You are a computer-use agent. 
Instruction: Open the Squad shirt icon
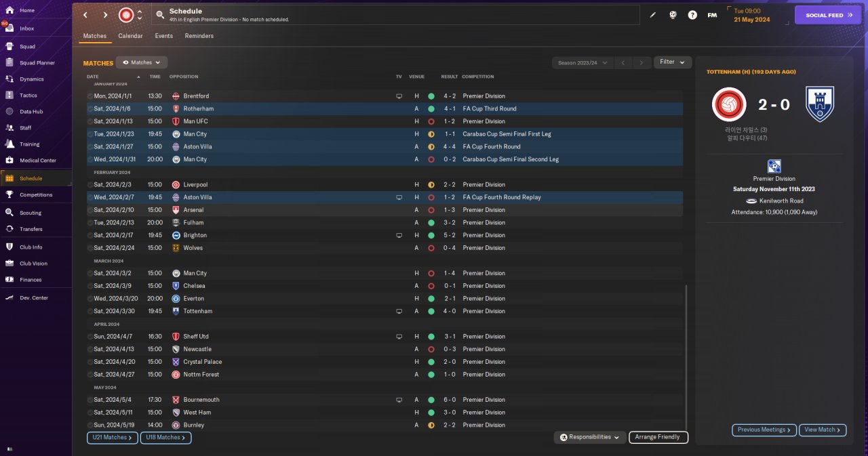(x=9, y=47)
